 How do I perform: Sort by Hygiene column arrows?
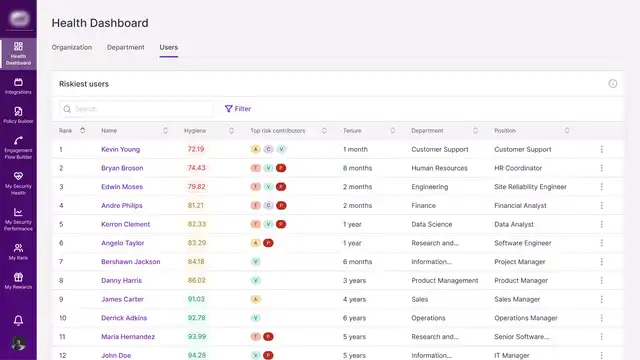click(231, 131)
